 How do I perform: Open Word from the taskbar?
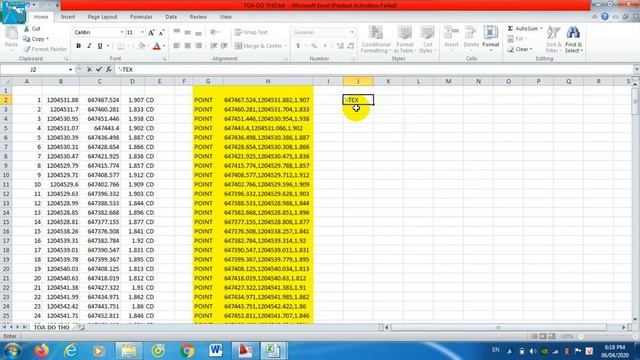216,351
